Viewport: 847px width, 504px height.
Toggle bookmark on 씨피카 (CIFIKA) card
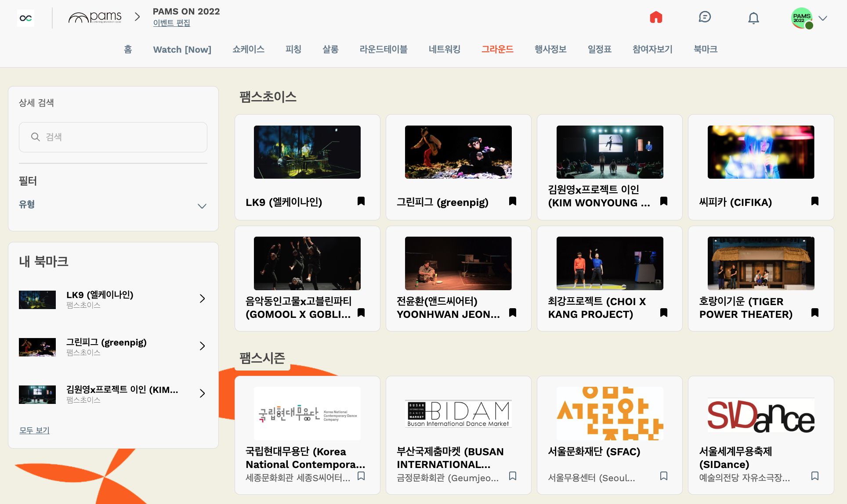815,201
